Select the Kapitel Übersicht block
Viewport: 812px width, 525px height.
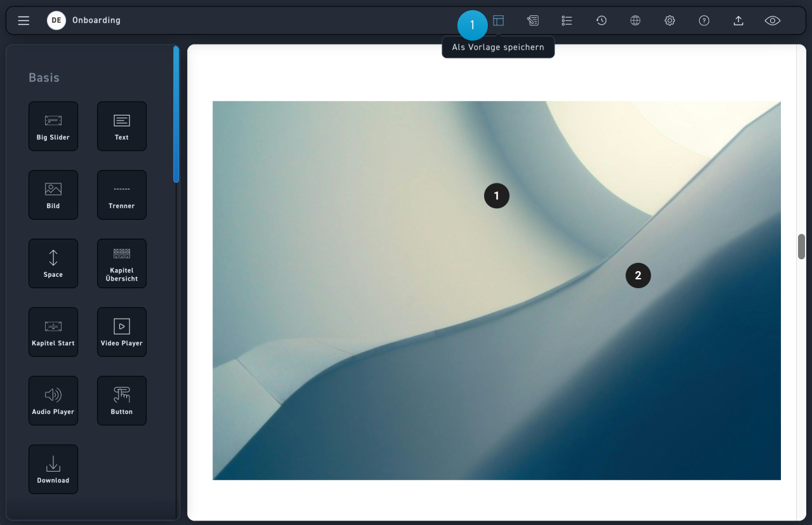[122, 263]
